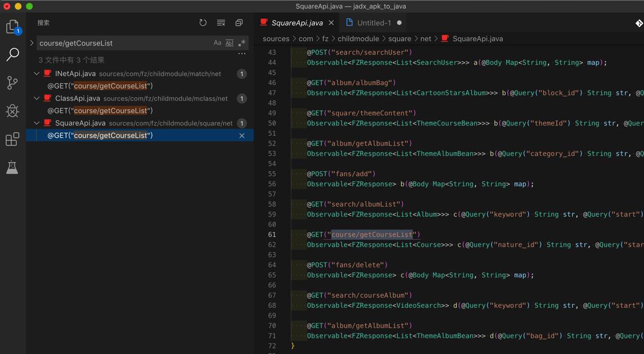This screenshot has width=644, height=354.
Task: Switch to the Untitled-1 tab
Action: tap(374, 23)
